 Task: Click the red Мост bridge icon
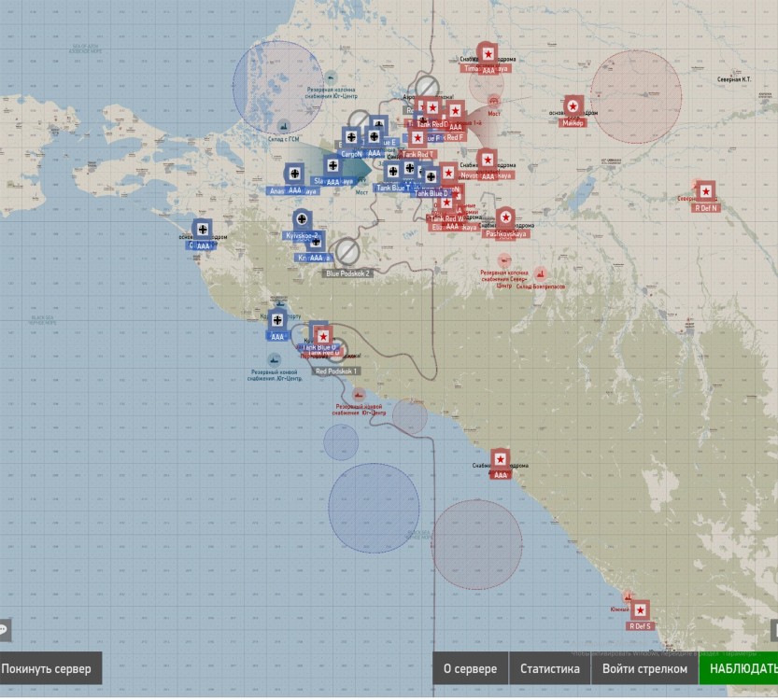coord(494,101)
